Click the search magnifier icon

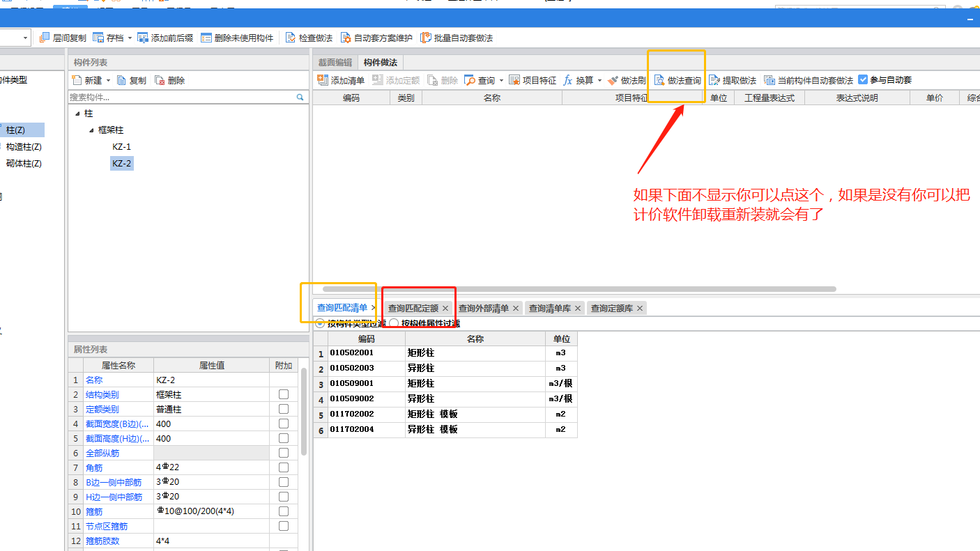300,98
